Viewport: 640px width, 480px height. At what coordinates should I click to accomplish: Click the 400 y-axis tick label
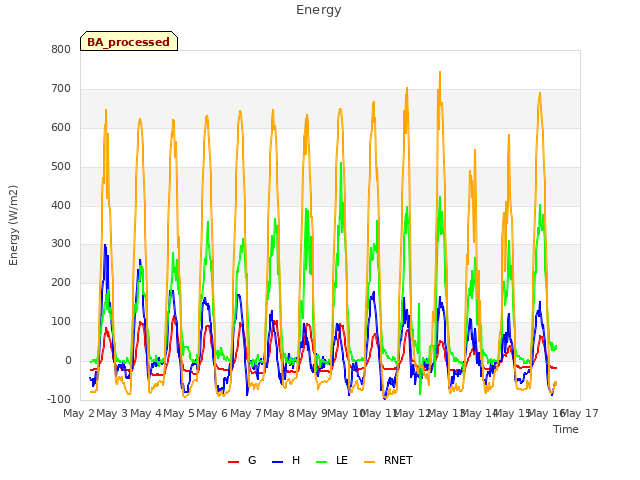61,205
